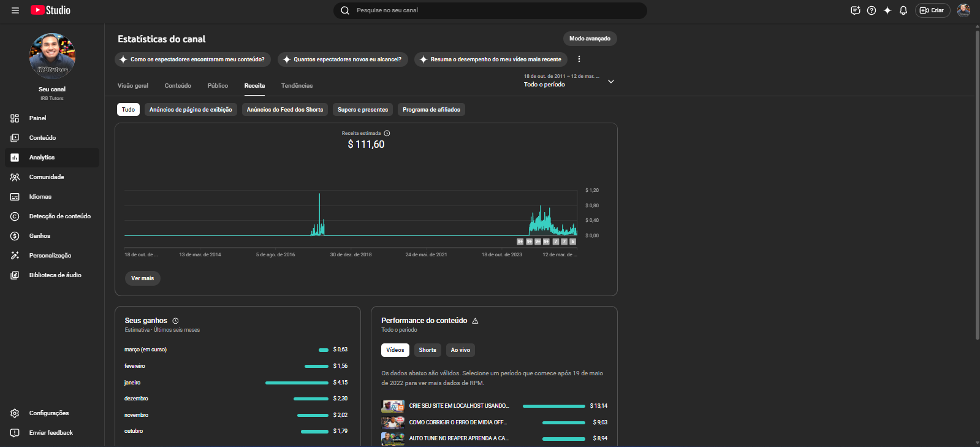Select the Tudo revenue filter chip
This screenshot has height=447, width=980.
pyautogui.click(x=128, y=110)
